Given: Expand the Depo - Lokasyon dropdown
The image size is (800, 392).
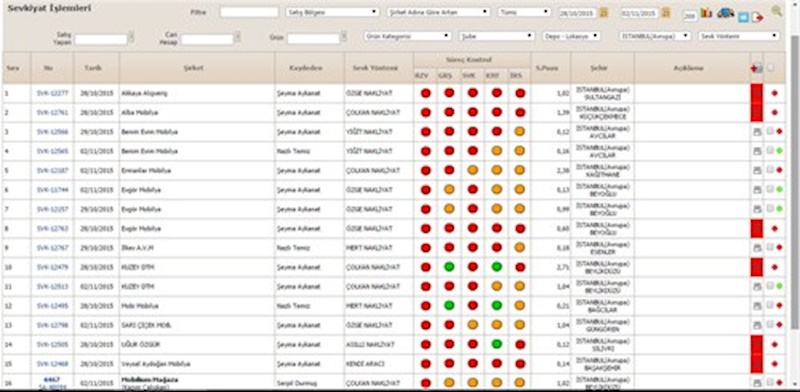Looking at the screenshot, I should [571, 36].
